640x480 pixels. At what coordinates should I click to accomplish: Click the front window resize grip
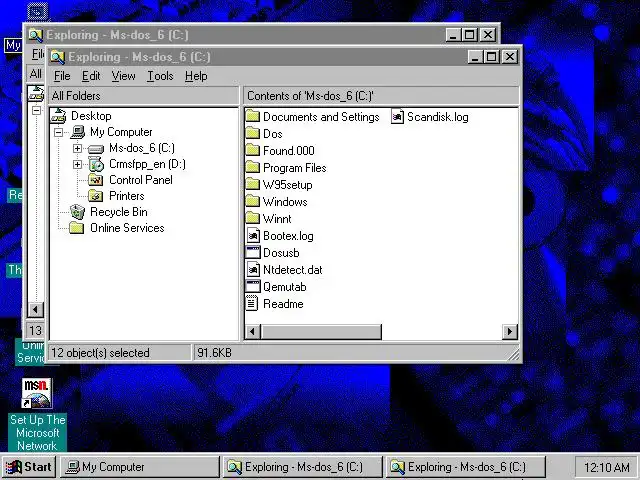[514, 354]
